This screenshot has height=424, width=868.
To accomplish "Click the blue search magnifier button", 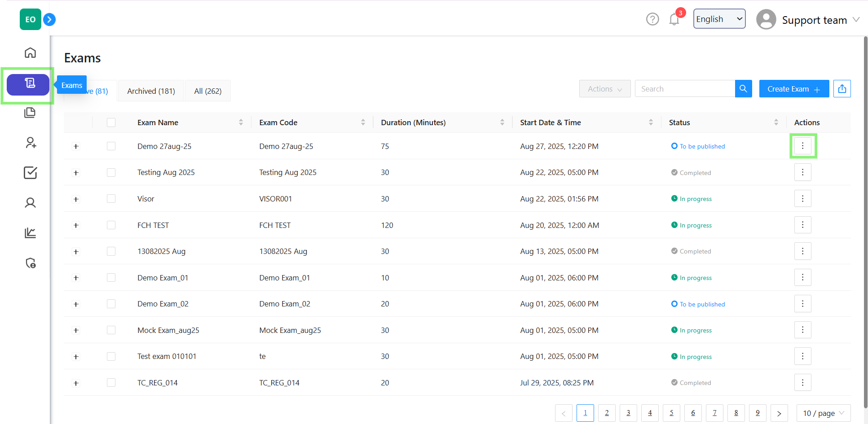I will pyautogui.click(x=743, y=89).
